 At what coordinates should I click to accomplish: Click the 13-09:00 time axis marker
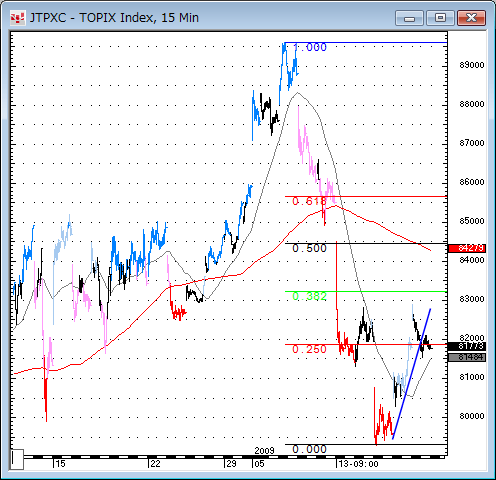click(358, 464)
